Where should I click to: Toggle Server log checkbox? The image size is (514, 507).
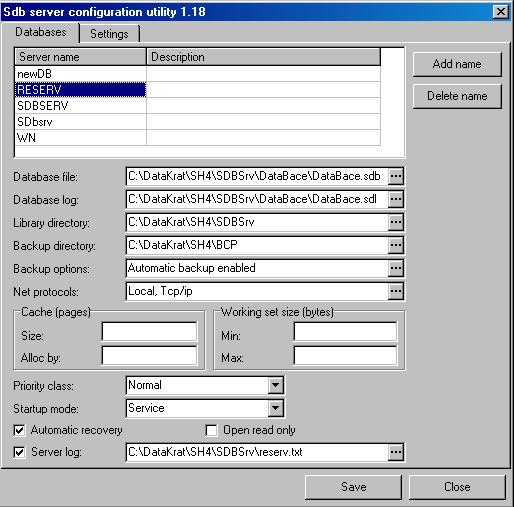(x=19, y=452)
